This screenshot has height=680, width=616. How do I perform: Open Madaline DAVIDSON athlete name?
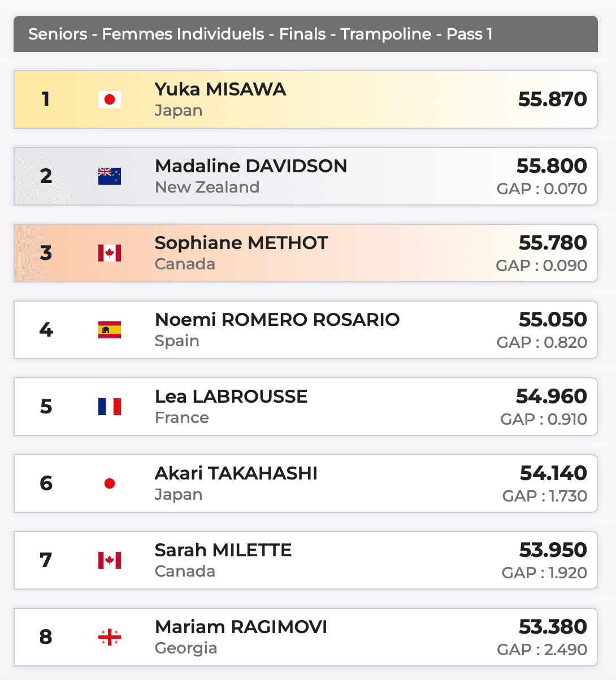(x=251, y=166)
